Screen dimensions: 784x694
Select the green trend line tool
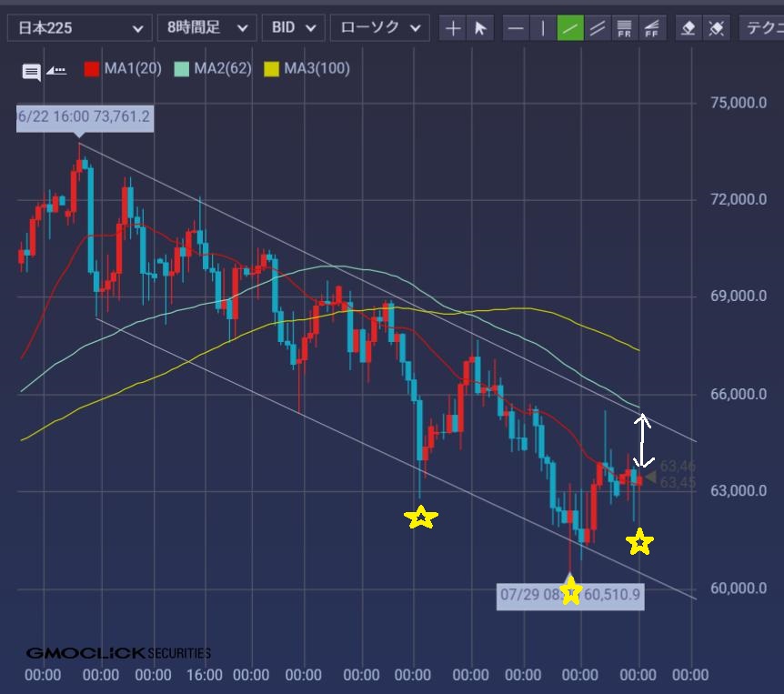[570, 28]
